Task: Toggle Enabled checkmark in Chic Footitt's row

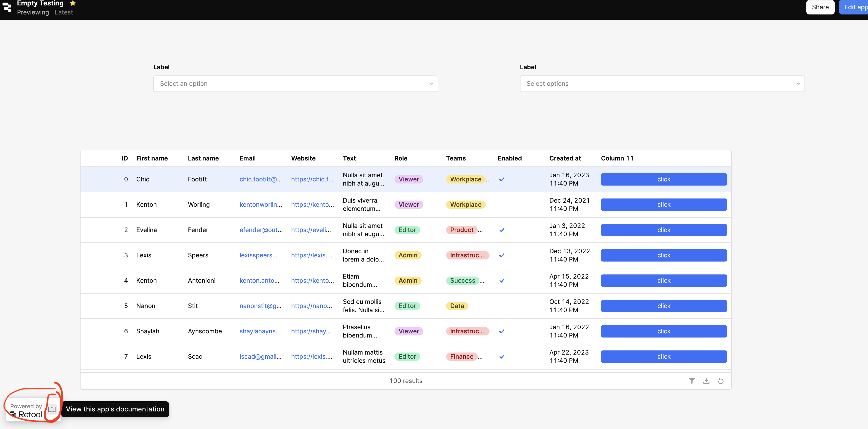Action: 502,179
